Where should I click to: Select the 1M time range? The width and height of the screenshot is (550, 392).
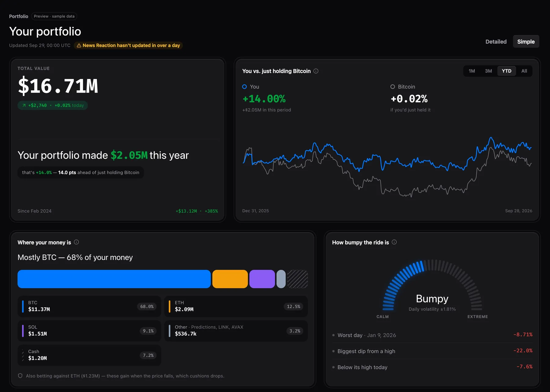[x=472, y=71]
